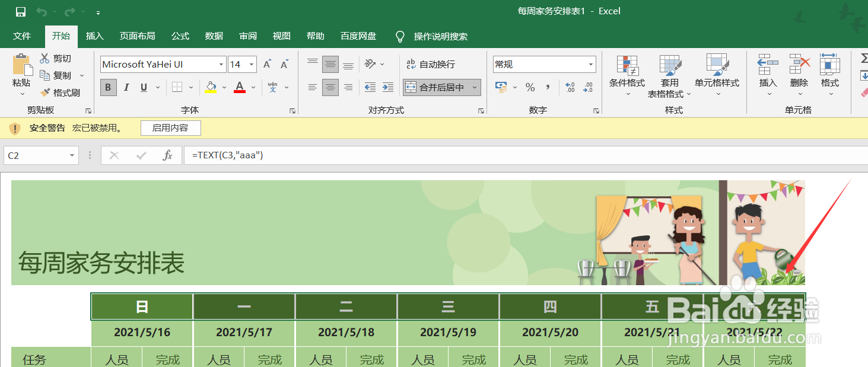Screen dimensions: 868x367
Task: Open the 文件 backstage menu
Action: coord(23,36)
